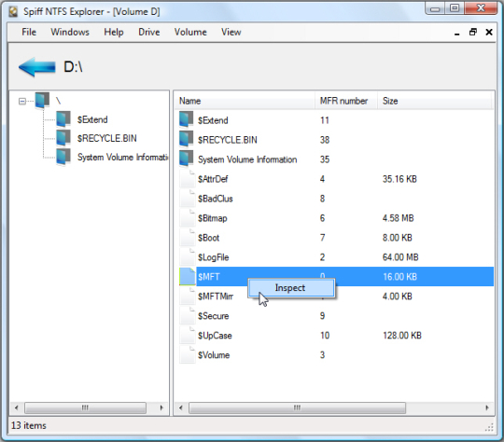The image size is (504, 442).
Task: Select the $LogFile file name
Action: (x=213, y=257)
